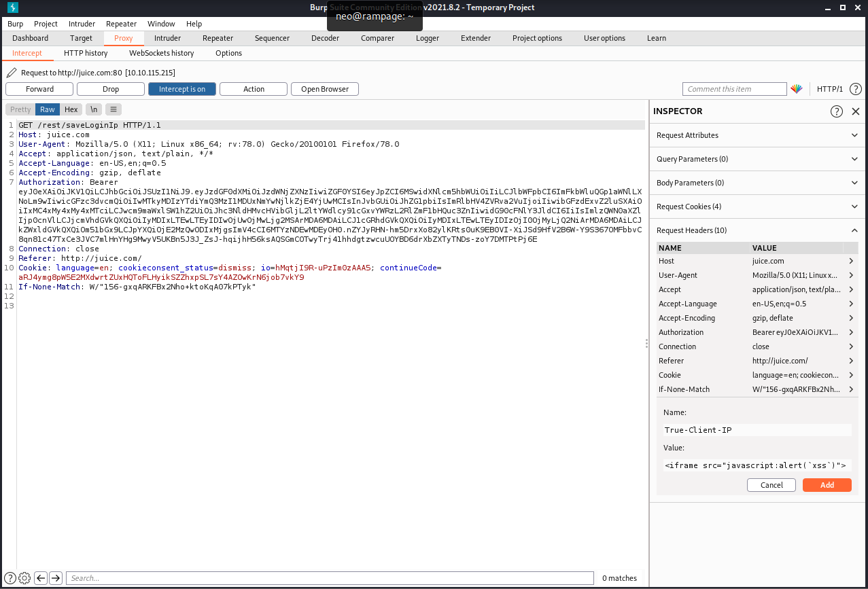Switch message view to Hex
This screenshot has height=589, width=868.
click(71, 109)
